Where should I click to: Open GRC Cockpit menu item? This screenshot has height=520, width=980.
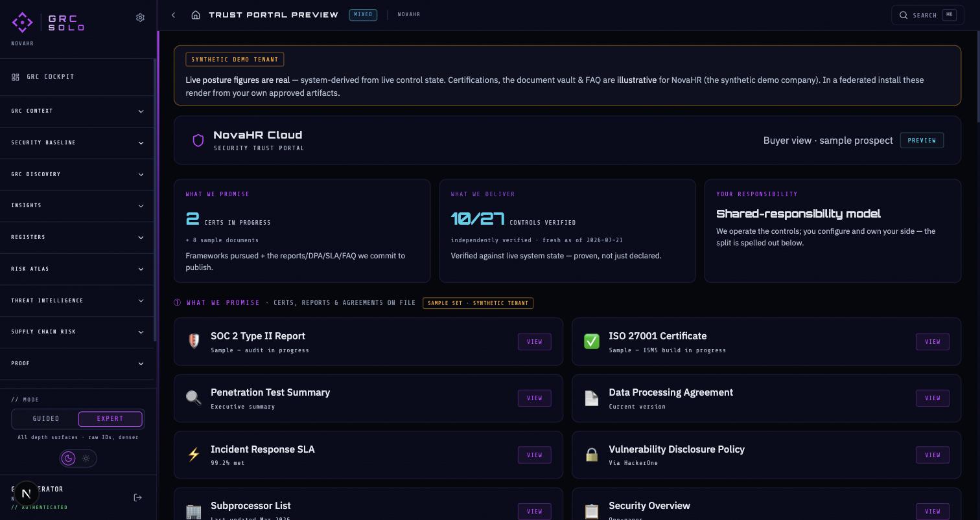tap(77, 77)
